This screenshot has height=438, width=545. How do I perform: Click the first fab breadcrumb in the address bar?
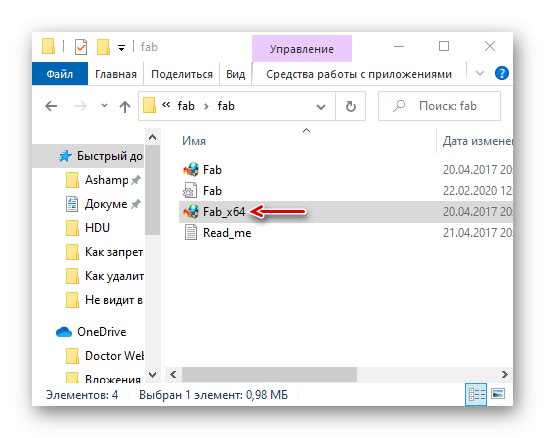(x=186, y=106)
